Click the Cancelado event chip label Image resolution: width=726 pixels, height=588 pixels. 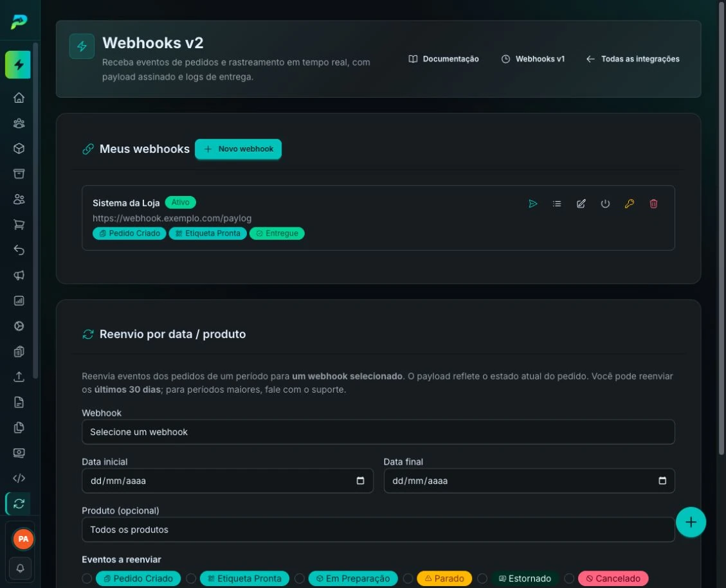pos(613,578)
